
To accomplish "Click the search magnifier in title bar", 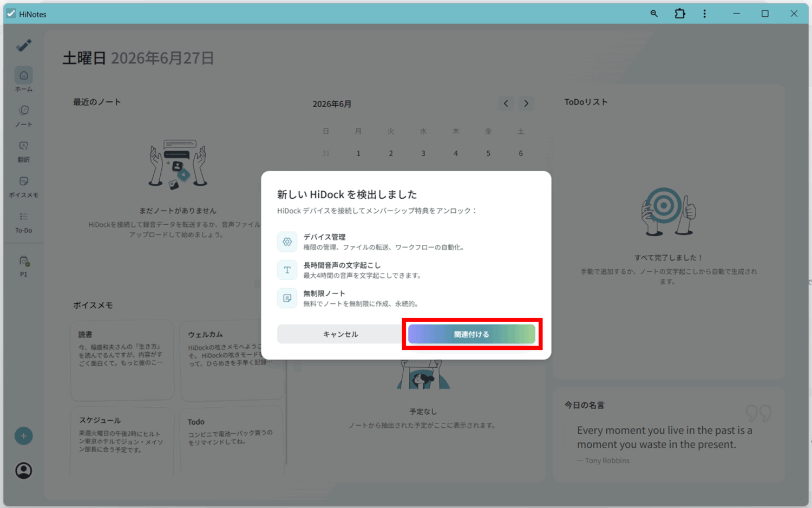I will point(654,14).
